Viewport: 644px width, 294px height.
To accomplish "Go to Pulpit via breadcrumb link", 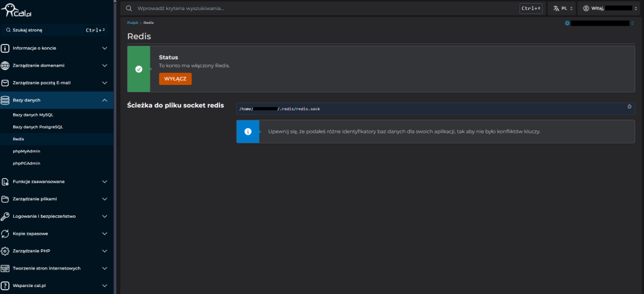I will tap(132, 23).
